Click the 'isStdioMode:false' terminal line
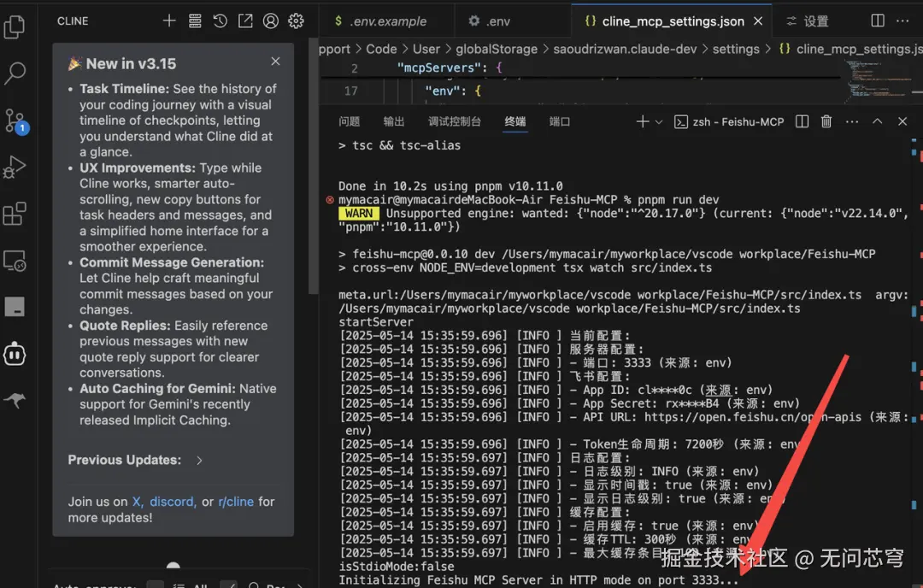The image size is (923, 588). pos(397,567)
